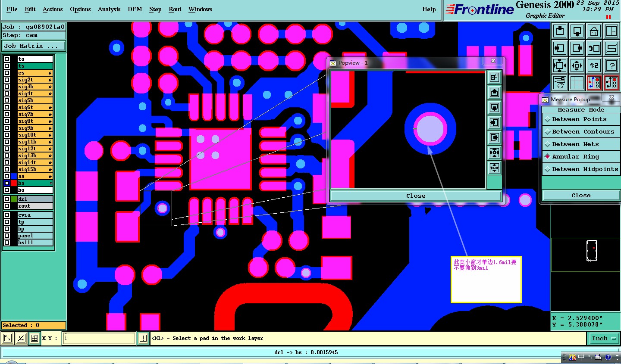Click the Home view icon
Image resolution: width=621 pixels, height=364 pixels.
coord(594,31)
